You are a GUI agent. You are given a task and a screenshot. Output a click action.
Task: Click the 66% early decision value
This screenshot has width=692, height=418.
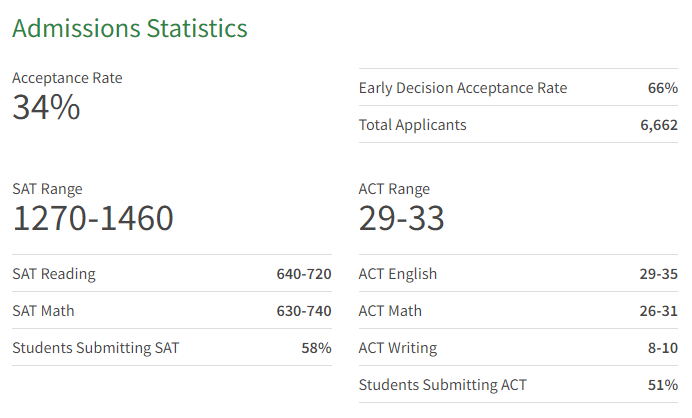click(x=663, y=88)
